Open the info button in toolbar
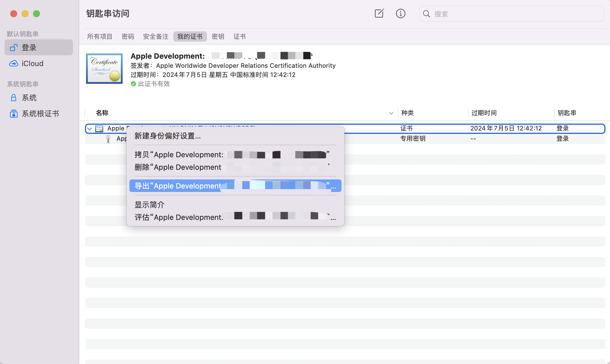Viewport: 610px width, 364px height. coord(400,13)
